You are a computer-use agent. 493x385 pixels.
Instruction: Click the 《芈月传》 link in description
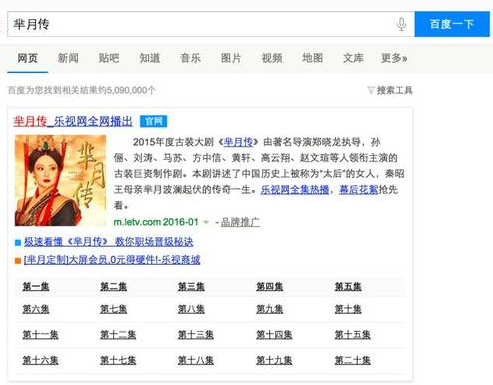pyautogui.click(x=238, y=142)
